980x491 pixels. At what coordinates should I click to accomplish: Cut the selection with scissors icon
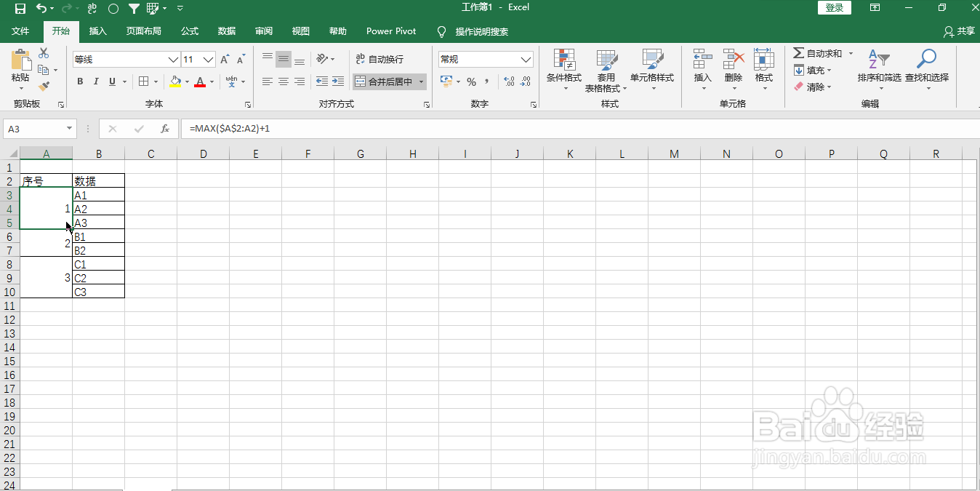pyautogui.click(x=44, y=53)
